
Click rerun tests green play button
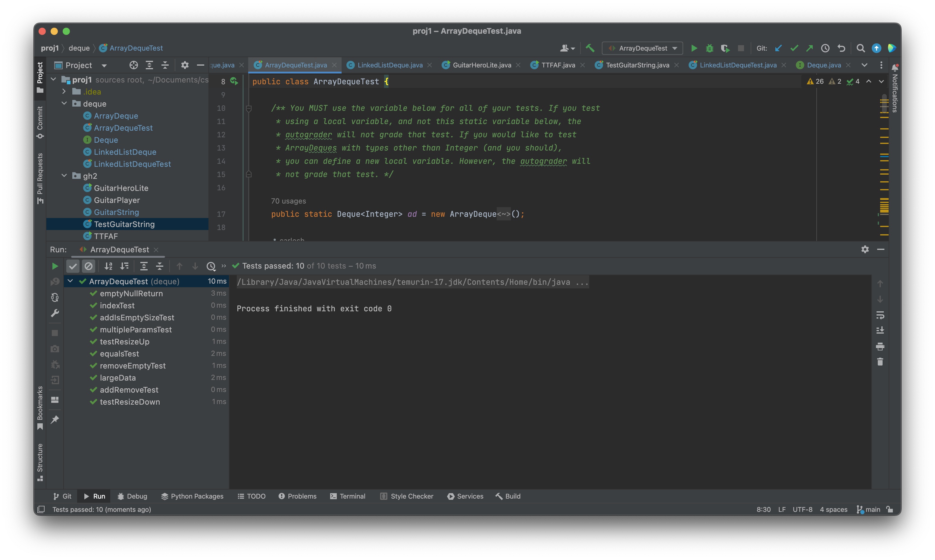tap(55, 266)
